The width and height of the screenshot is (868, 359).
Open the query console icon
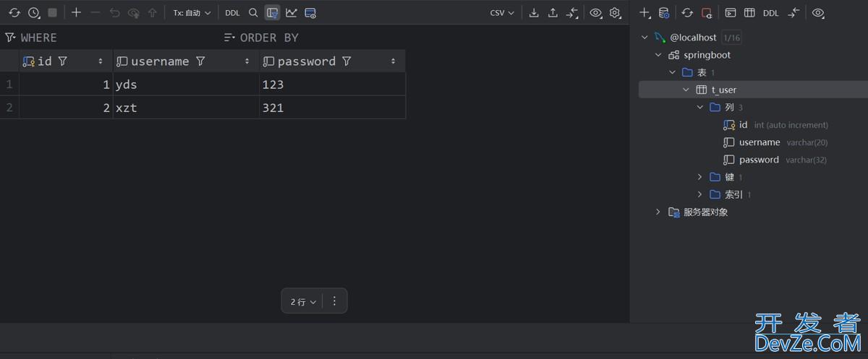[x=731, y=13]
